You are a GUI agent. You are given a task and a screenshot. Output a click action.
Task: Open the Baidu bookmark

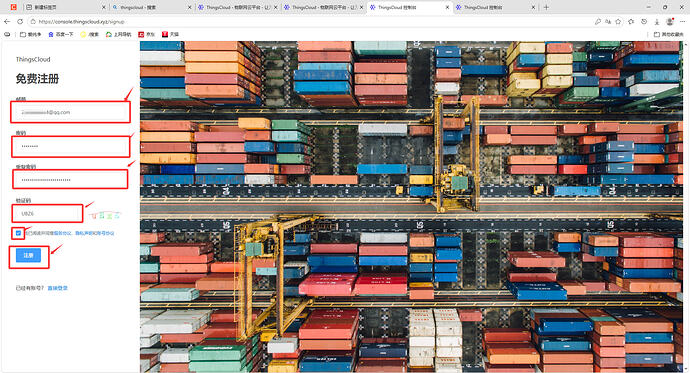pyautogui.click(x=61, y=34)
